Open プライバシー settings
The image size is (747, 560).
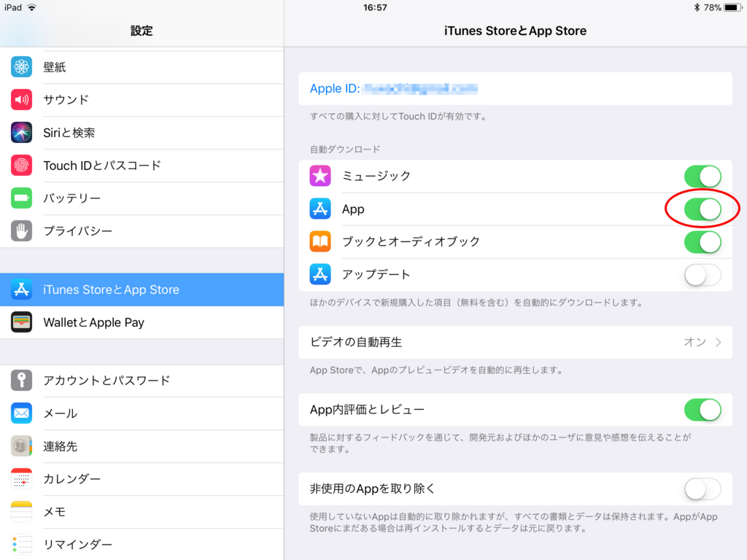pos(142,231)
